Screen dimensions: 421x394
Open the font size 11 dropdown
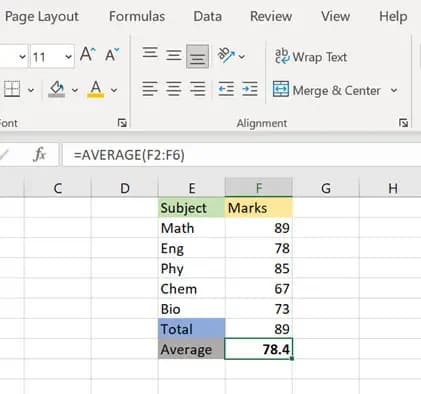(x=68, y=57)
